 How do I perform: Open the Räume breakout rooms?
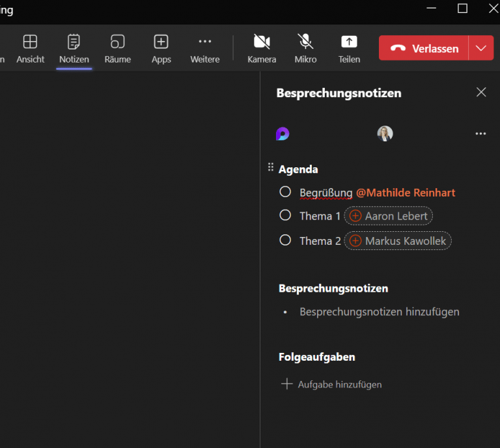[x=118, y=49]
